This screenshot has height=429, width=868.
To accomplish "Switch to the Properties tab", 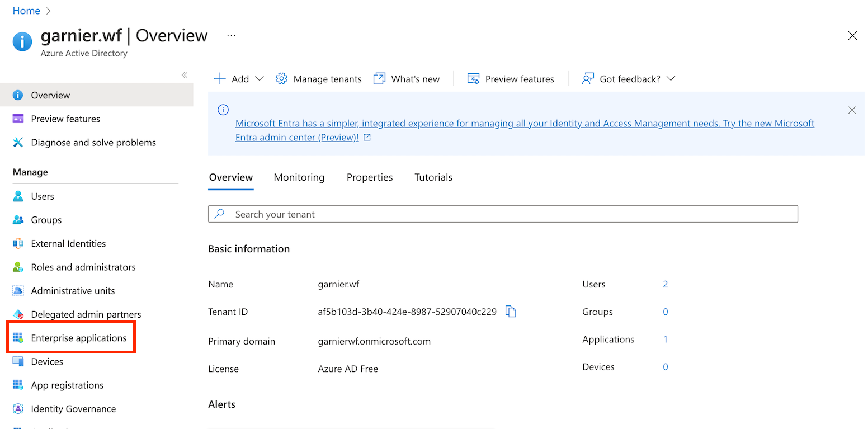I will tap(370, 177).
